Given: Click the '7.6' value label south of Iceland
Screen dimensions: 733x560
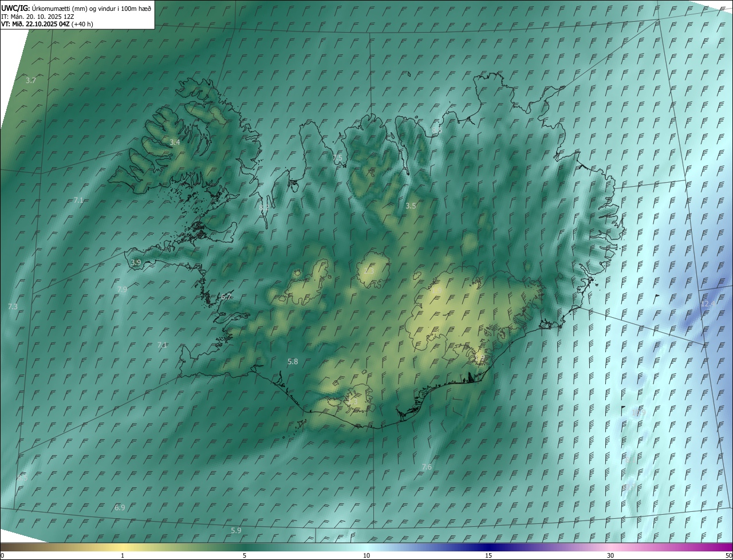Looking at the screenshot, I should (427, 467).
